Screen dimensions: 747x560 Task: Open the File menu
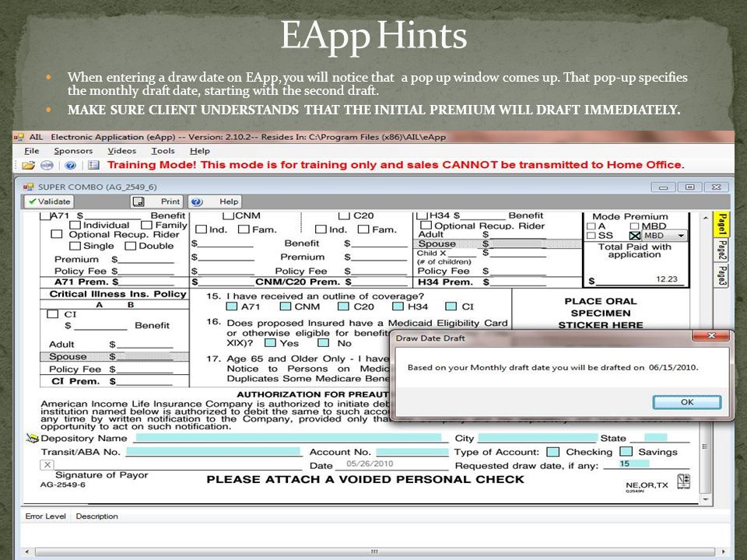click(32, 151)
